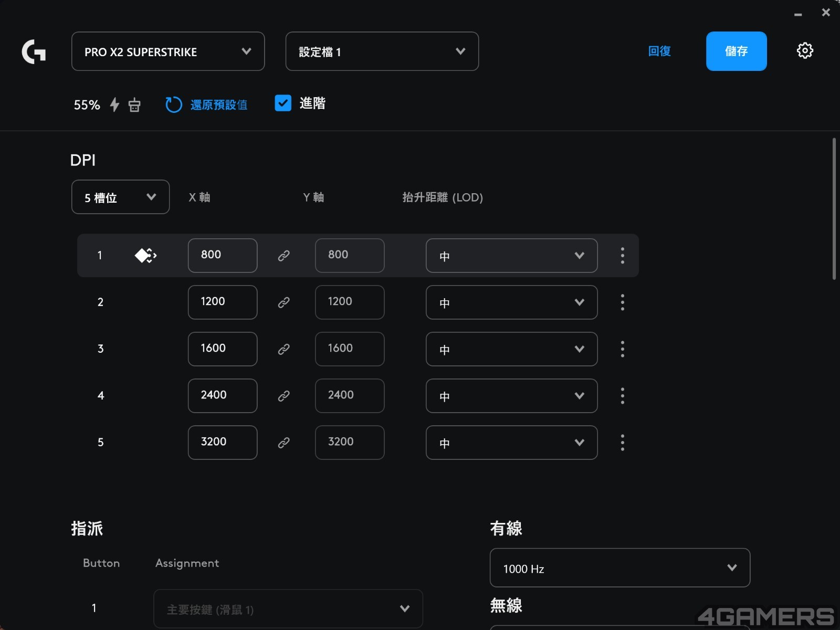This screenshot has width=840, height=630.
Task: Click the Logitech G logo icon
Action: pyautogui.click(x=34, y=51)
